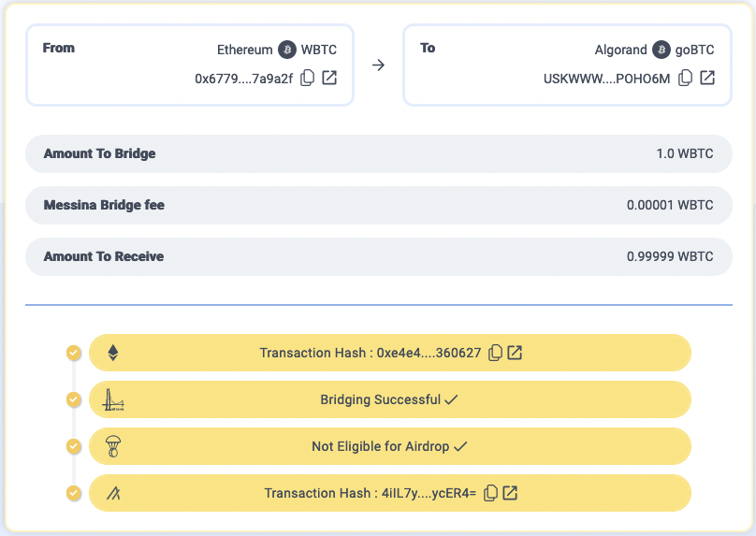Click checkmark beside Ethereum transaction step
Image resolution: width=756 pixels, height=536 pixels.
click(x=74, y=353)
